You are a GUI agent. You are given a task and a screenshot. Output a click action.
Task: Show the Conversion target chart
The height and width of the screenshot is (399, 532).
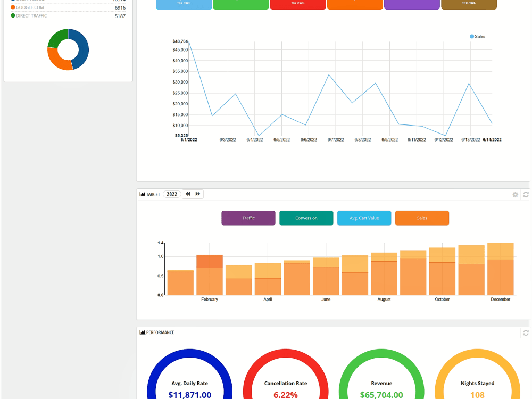click(306, 218)
